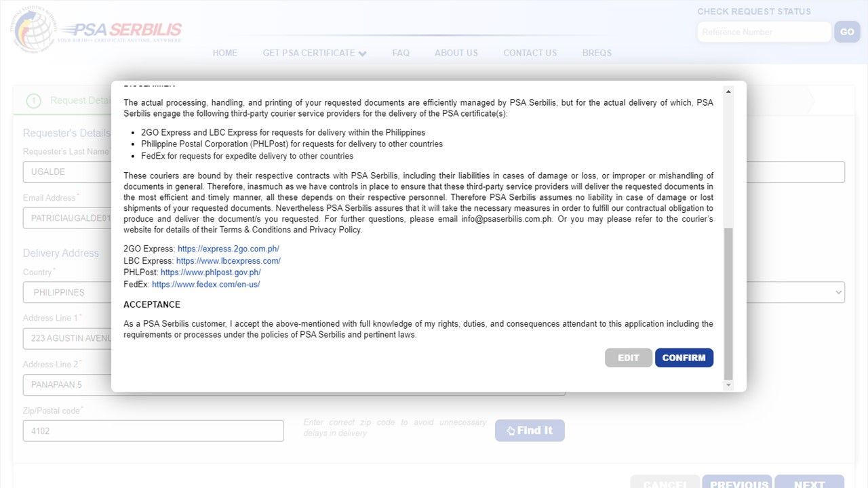
Task: Click the 'Philippine Postal Corporation (PHLPost)' bullet
Action: (292, 144)
